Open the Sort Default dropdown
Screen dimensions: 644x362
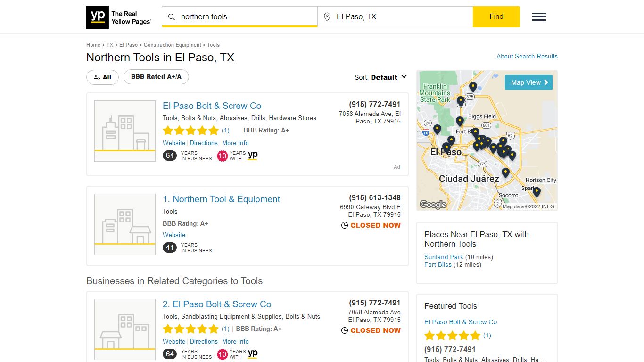(x=380, y=77)
